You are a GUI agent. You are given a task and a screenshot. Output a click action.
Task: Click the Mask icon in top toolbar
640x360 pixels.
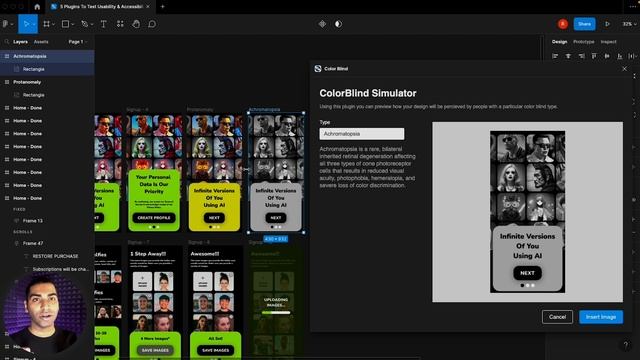(338, 24)
